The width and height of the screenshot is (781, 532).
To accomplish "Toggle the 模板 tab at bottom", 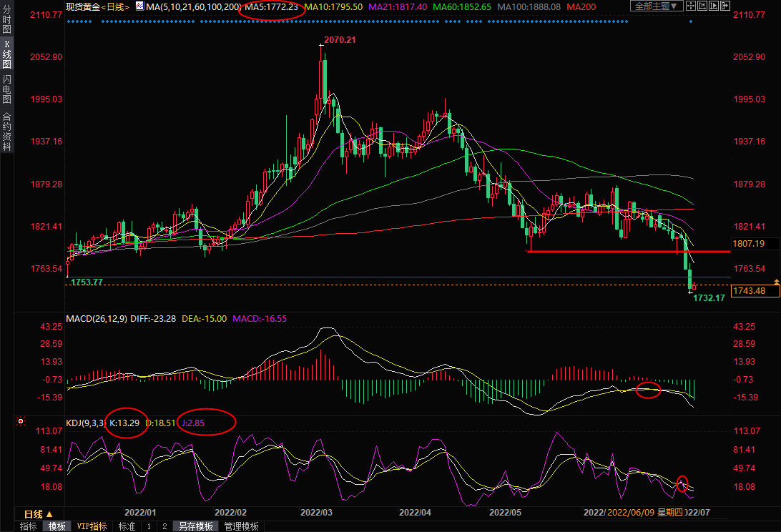I will tap(57, 526).
